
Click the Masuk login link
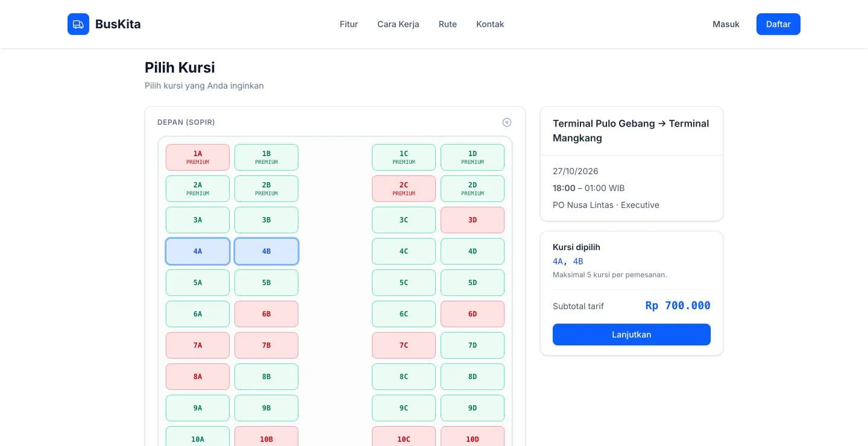(x=726, y=24)
